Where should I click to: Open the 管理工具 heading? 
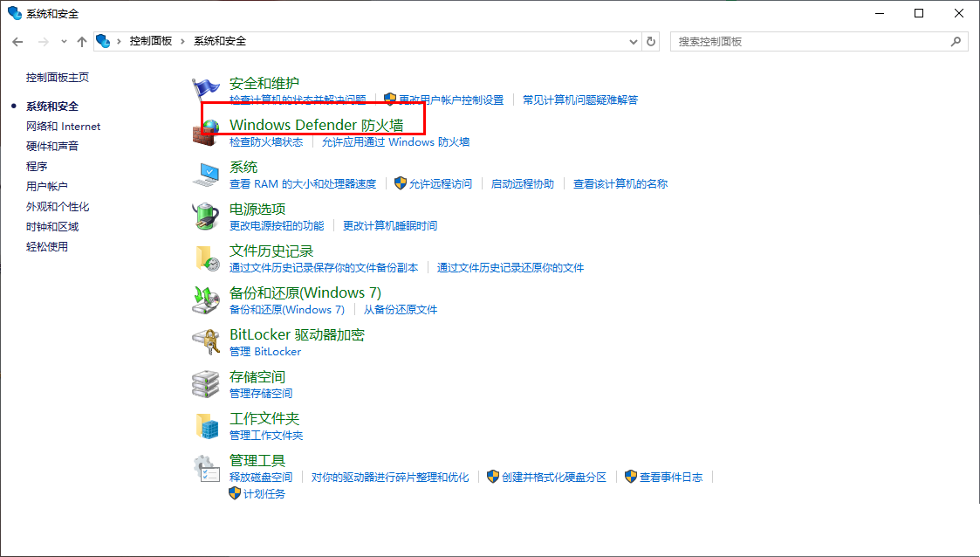coord(257,460)
